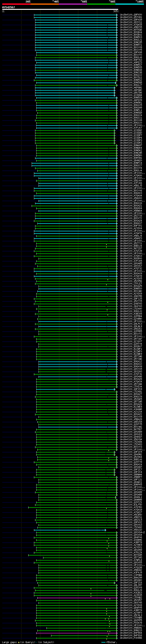Open the UniRef100_Q93ZA3 entry
The image size is (146, 644).
[131, 372]
